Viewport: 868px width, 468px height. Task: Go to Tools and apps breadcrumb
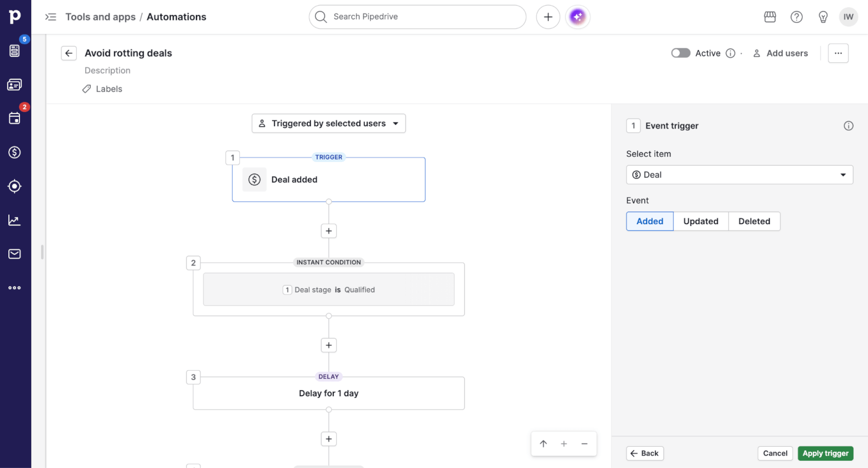tap(100, 17)
